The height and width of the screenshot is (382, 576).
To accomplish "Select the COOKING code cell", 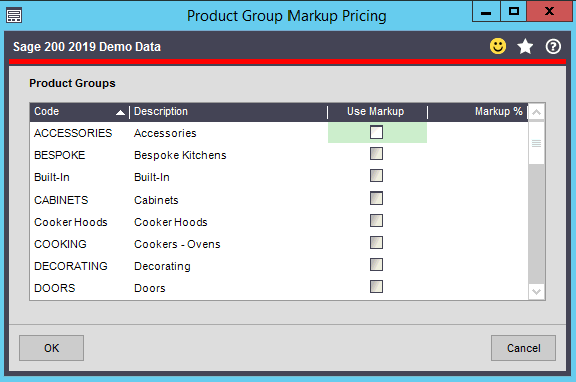I will pyautogui.click(x=80, y=244).
